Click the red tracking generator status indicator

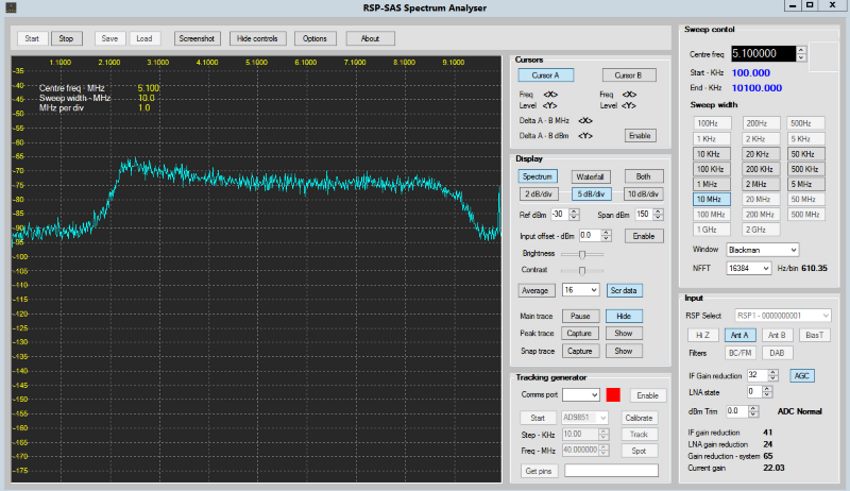point(613,395)
